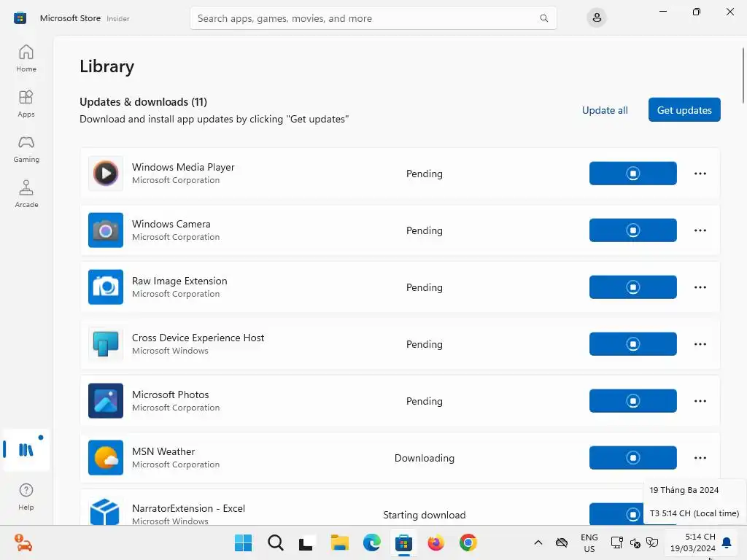Click the Microsoft Store logo in title bar
747x560 pixels.
point(20,18)
